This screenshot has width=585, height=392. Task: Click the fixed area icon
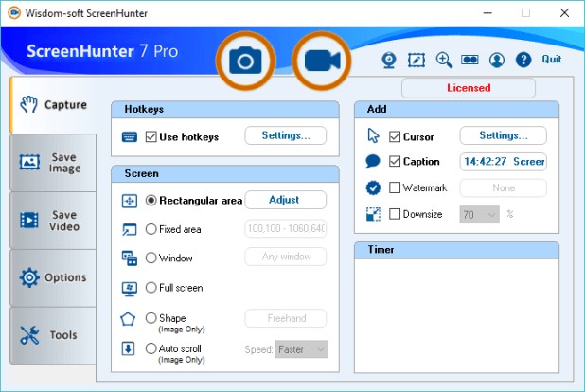(x=130, y=229)
